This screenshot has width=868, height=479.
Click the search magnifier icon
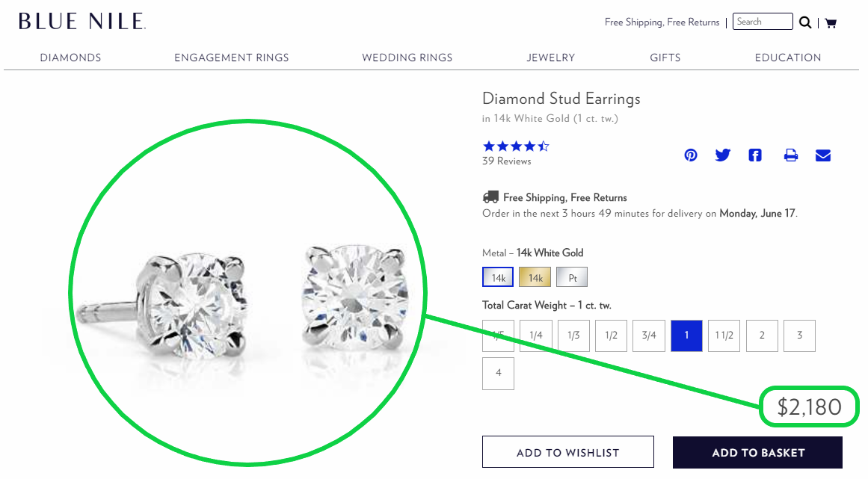[805, 22]
